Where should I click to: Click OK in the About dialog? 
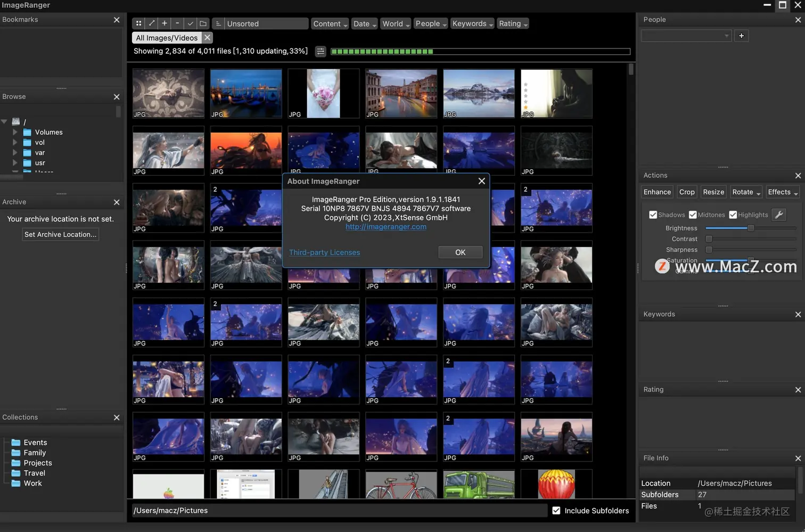[461, 252]
